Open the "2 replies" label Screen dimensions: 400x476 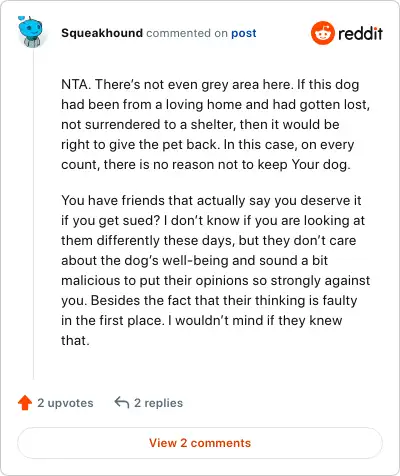pos(158,403)
